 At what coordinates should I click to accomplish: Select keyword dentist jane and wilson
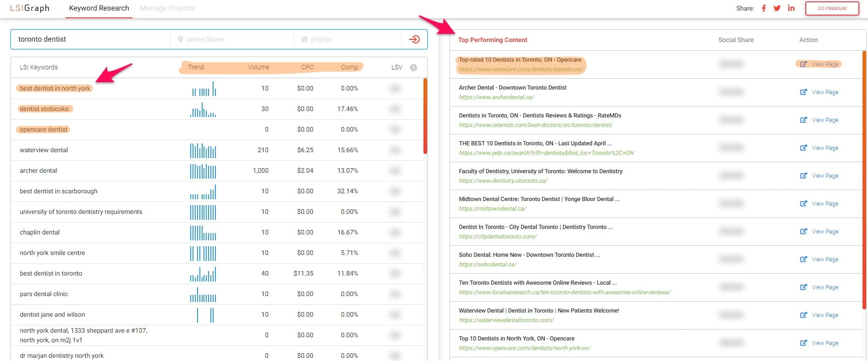52,314
